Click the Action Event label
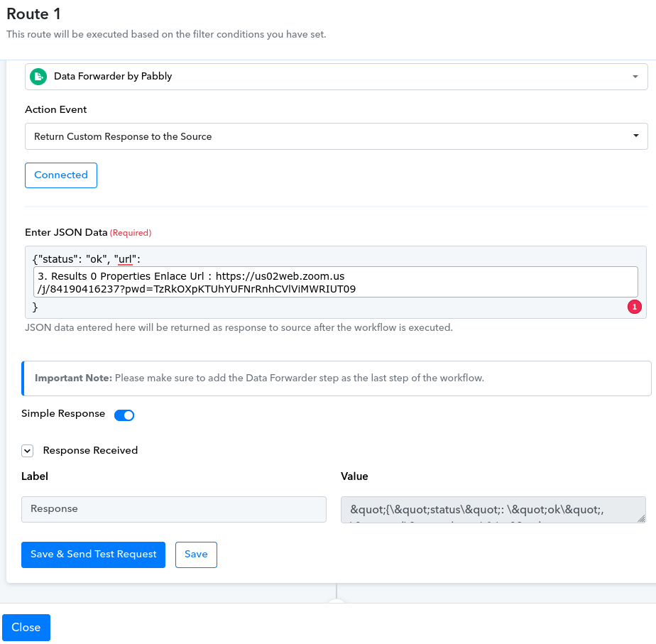 tap(56, 109)
